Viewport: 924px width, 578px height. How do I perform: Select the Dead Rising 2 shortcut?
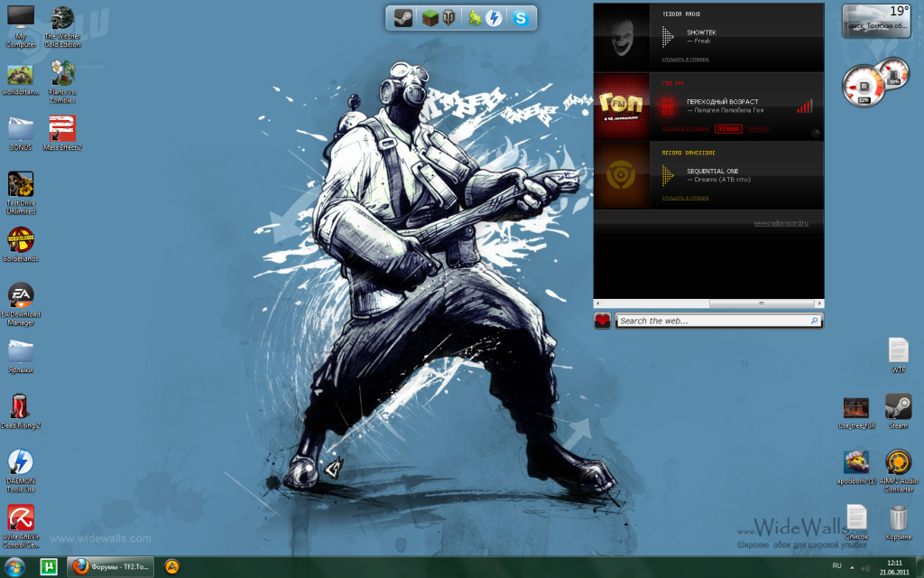[21, 412]
